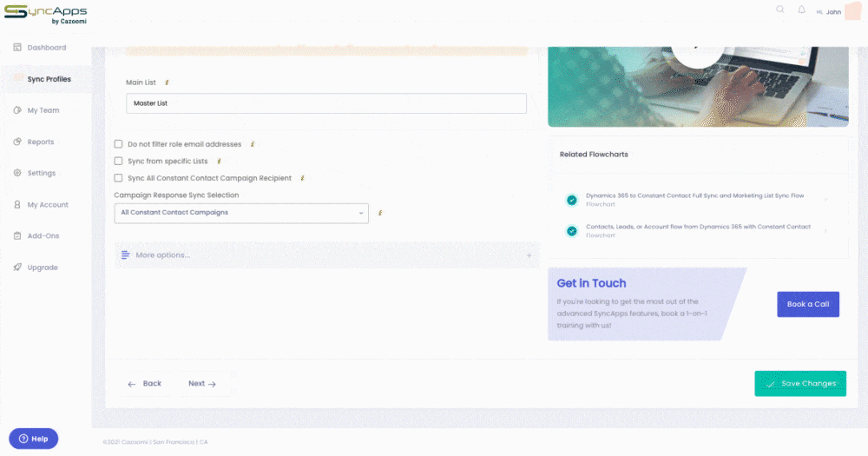Check Sync All Constant Contact Campaign Recipient
This screenshot has width=868, height=456.
pyautogui.click(x=118, y=178)
